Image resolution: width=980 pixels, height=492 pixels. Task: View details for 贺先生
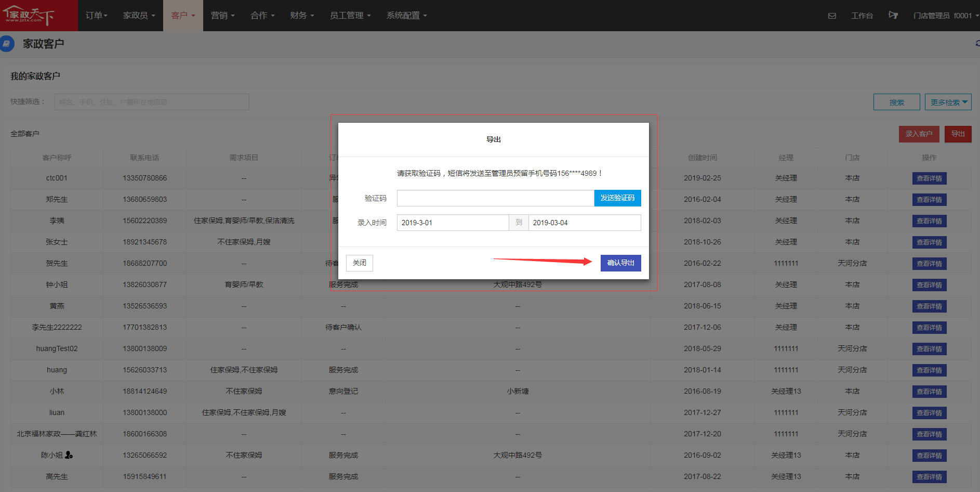point(929,264)
